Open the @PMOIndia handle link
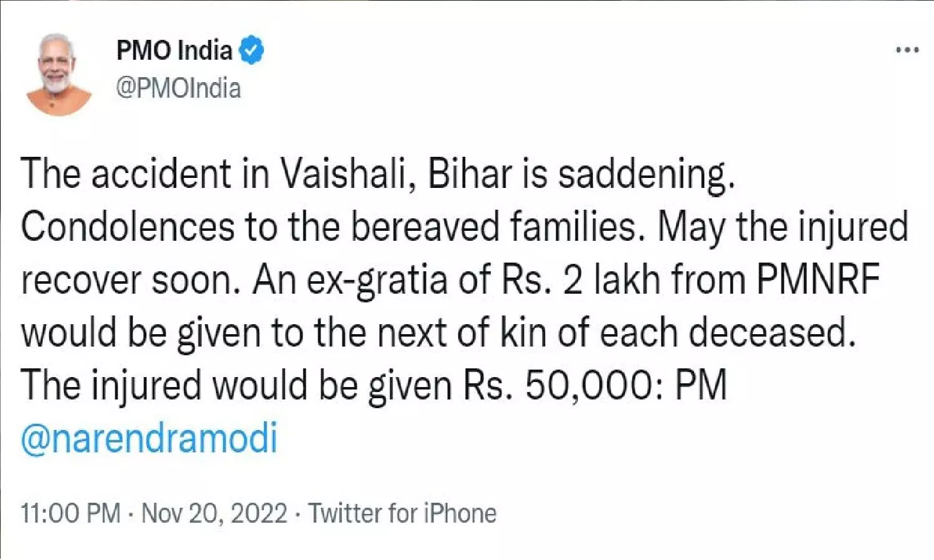The height and width of the screenshot is (560, 934). (178, 88)
